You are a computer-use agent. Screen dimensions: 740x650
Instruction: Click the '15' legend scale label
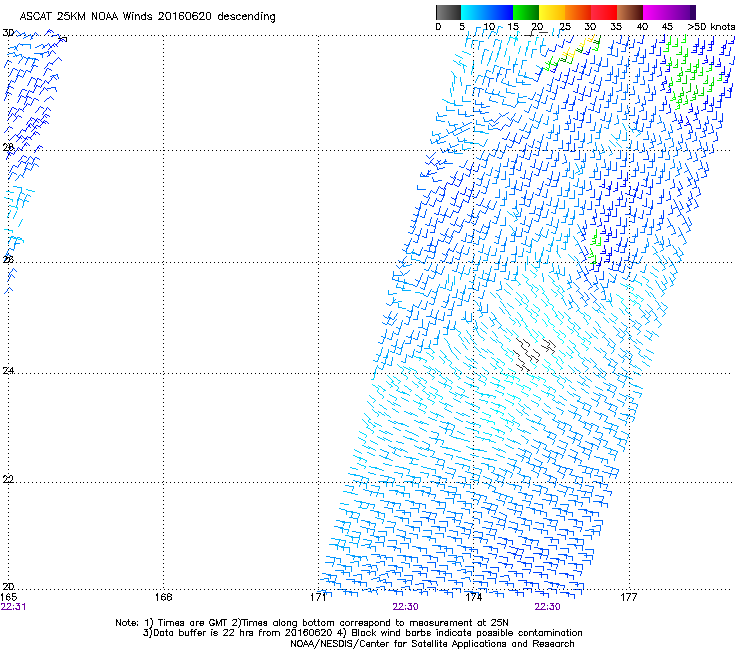[513, 27]
